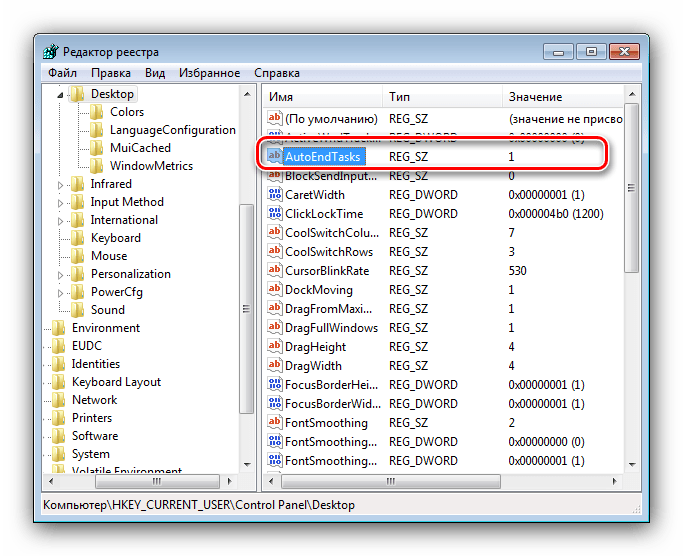Click the tree pane horizontal scrollbar thumb
The width and height of the screenshot is (683, 556).
coord(157,481)
